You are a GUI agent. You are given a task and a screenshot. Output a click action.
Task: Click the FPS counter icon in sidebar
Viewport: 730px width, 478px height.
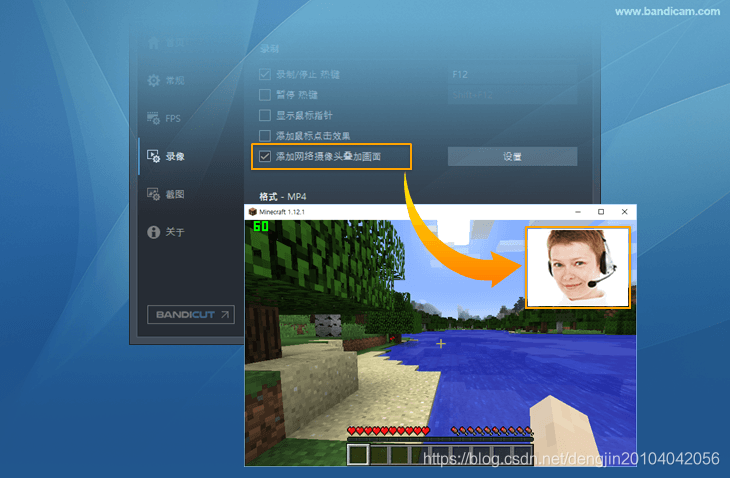(154, 118)
